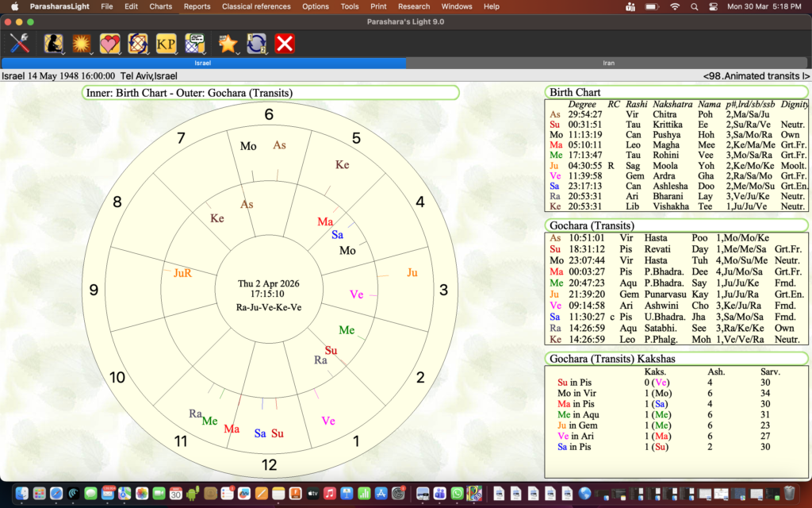
Task: Click the sun burst toolbar icon
Action: pyautogui.click(x=81, y=43)
